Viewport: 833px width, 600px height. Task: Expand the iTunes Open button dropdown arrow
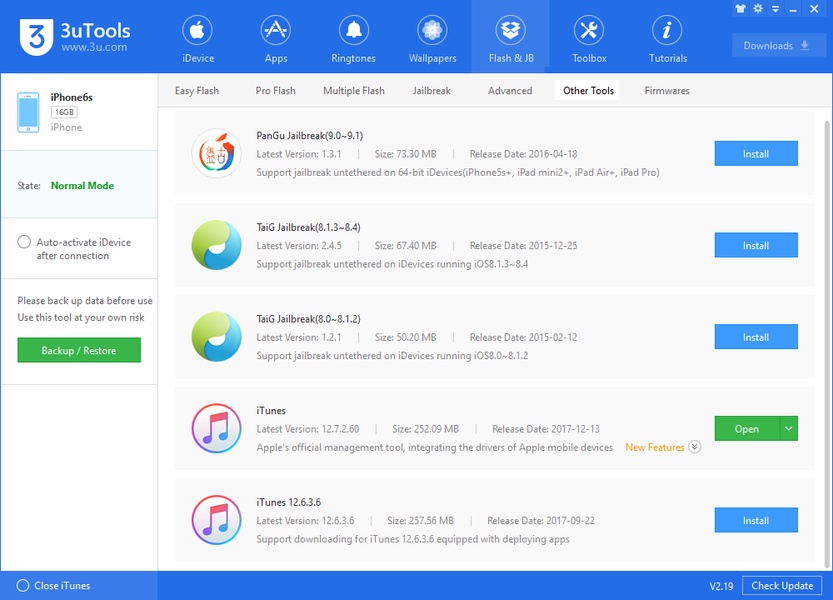tap(789, 429)
